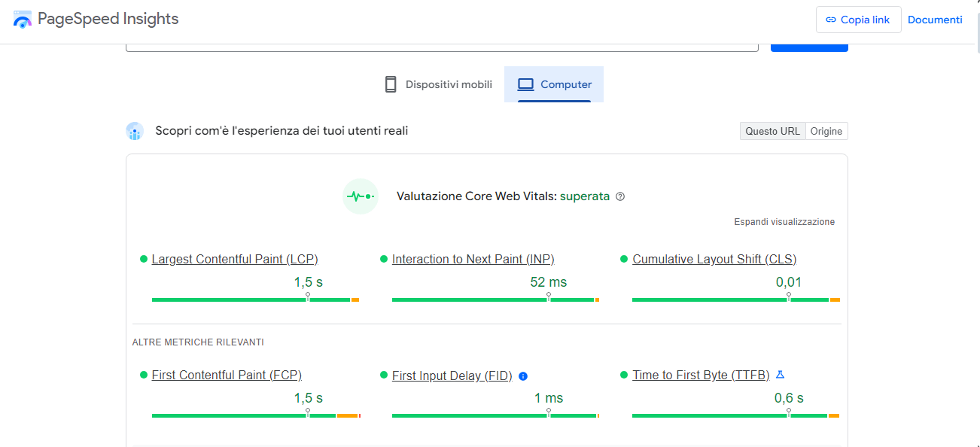Screen dimensions: 980x447
Task: Click the Copia link button
Action: pos(859,20)
